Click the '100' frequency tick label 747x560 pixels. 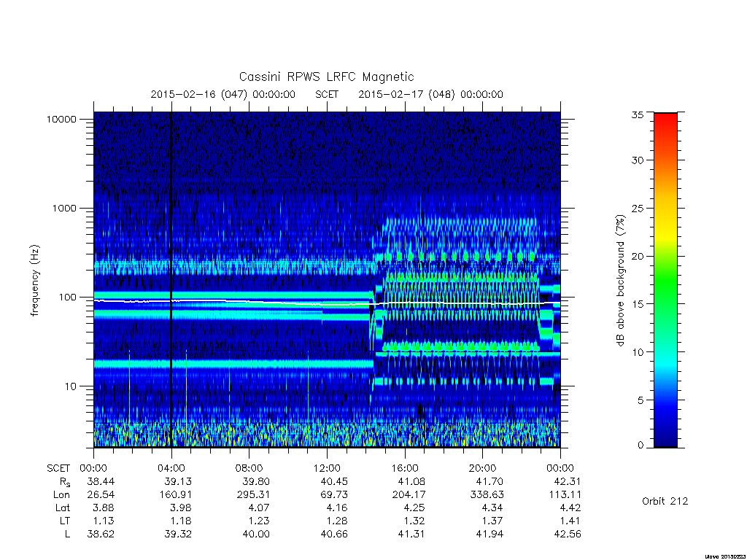[x=67, y=297]
